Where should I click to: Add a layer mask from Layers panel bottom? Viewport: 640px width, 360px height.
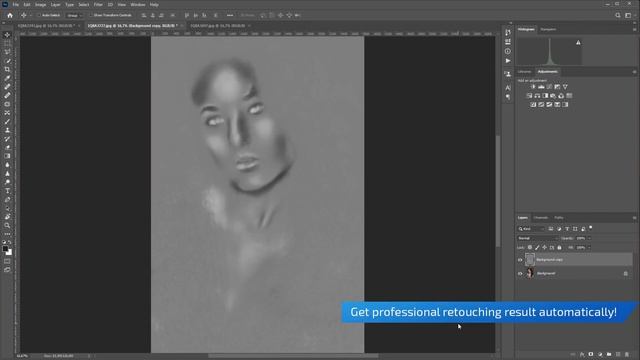click(591, 355)
